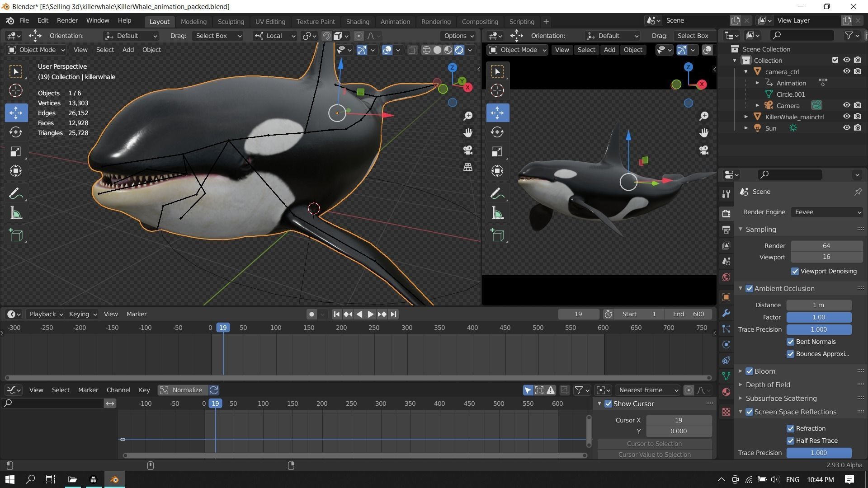868x488 pixels.
Task: Open the Output properties tab
Action: coord(726,230)
